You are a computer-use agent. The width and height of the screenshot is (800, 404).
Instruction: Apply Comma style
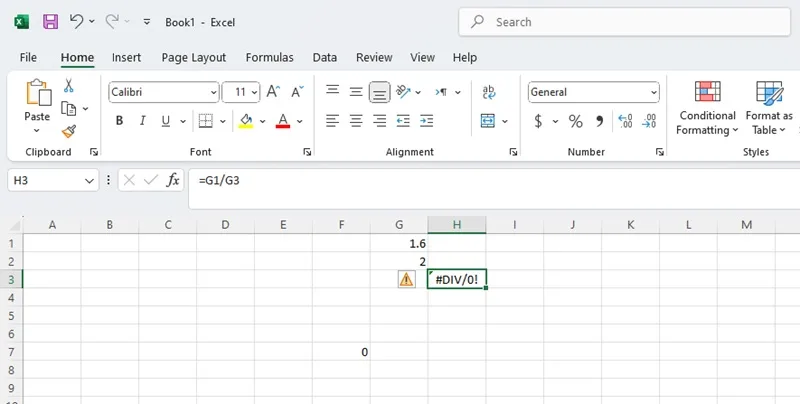tap(599, 121)
